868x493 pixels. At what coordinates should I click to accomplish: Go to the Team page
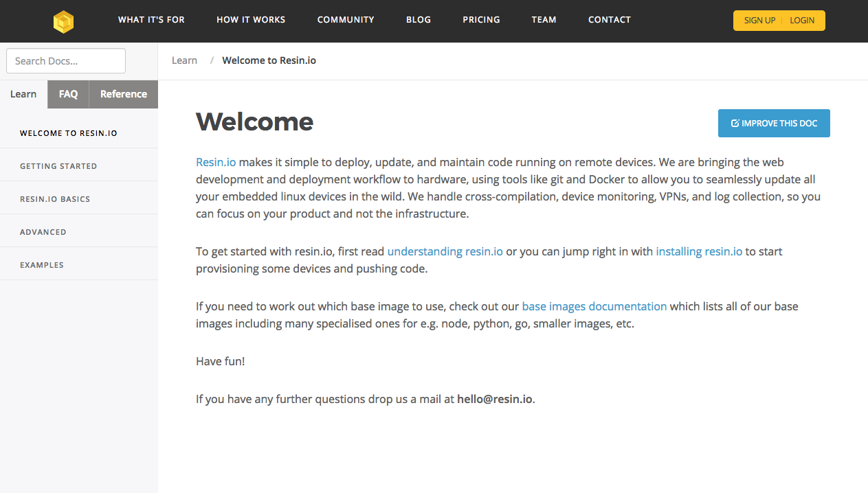click(x=544, y=20)
